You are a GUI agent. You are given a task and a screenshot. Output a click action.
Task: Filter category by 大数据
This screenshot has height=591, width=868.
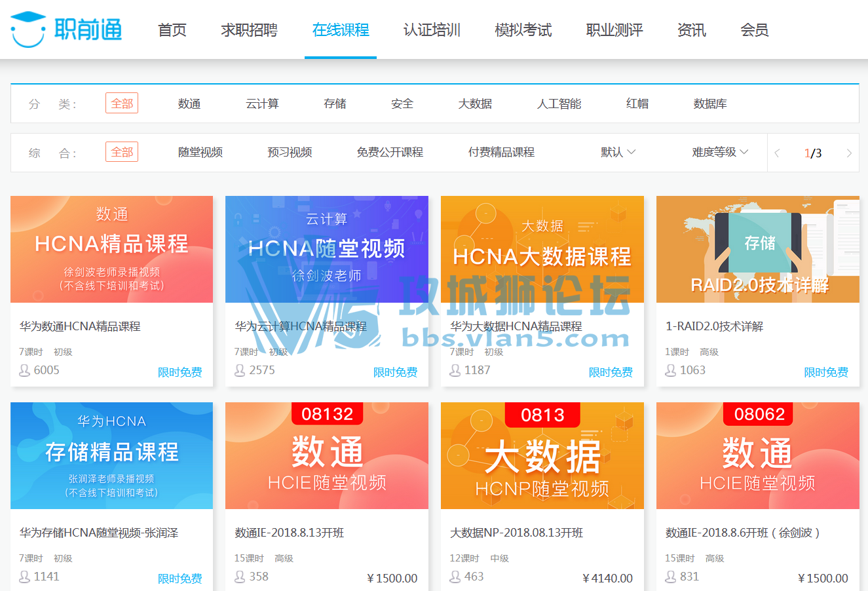pos(475,104)
